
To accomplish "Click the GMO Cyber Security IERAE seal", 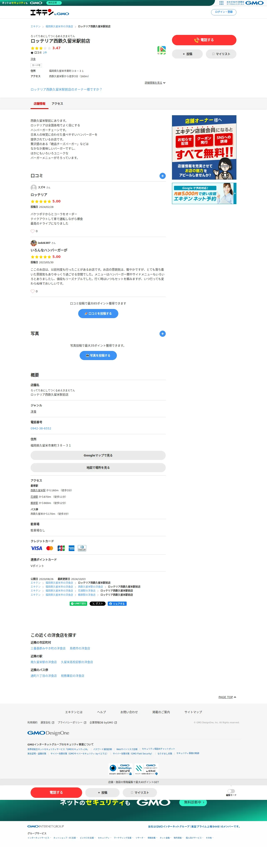I will click(x=146, y=770).
